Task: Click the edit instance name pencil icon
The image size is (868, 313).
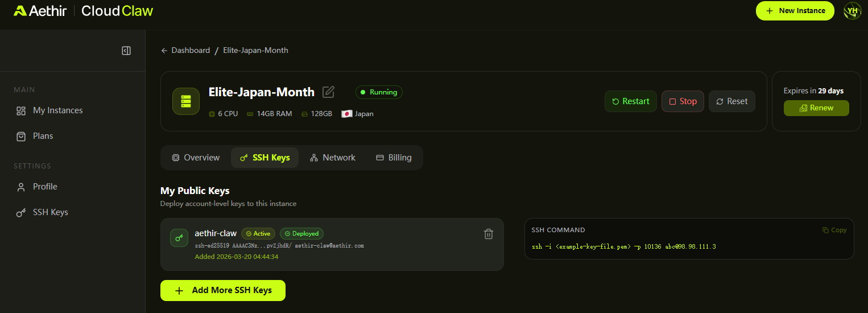Action: 328,92
